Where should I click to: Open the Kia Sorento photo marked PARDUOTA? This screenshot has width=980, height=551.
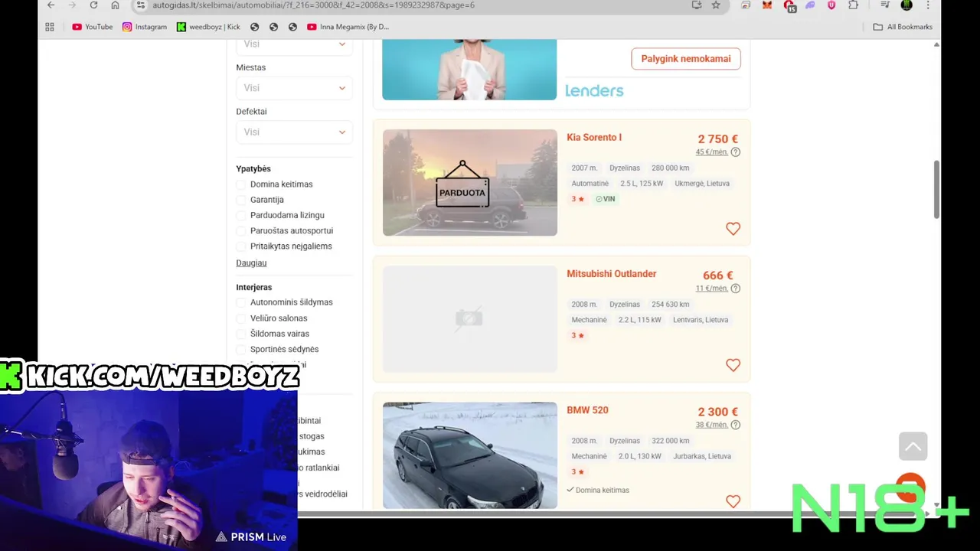pos(470,183)
